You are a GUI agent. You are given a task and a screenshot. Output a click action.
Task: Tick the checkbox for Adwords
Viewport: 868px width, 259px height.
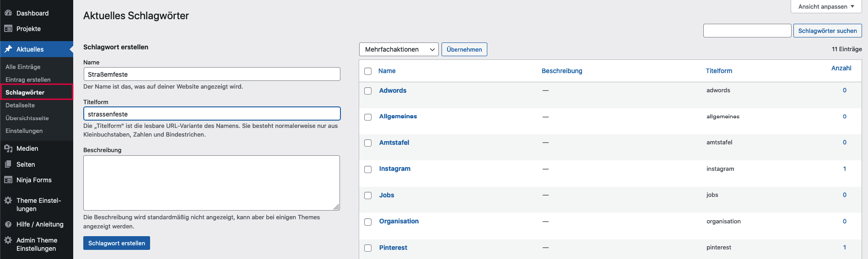[368, 91]
